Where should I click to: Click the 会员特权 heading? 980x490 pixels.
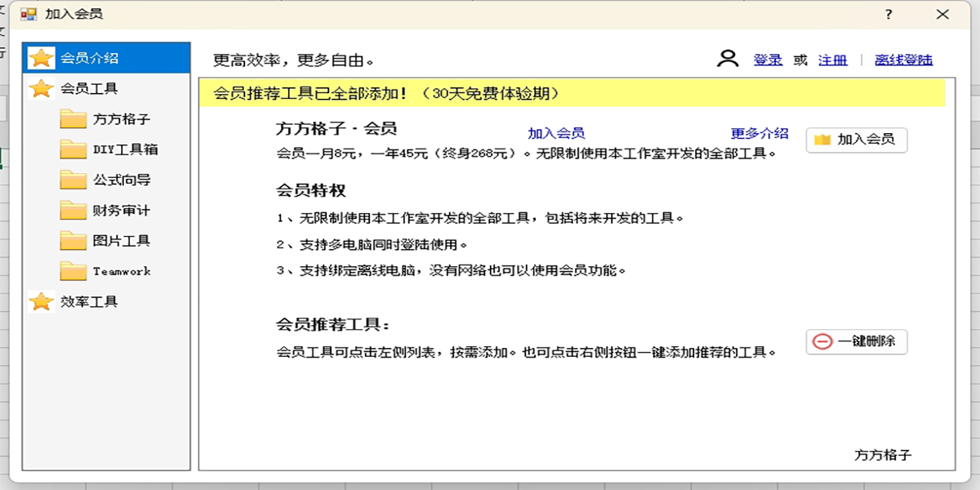point(311,190)
